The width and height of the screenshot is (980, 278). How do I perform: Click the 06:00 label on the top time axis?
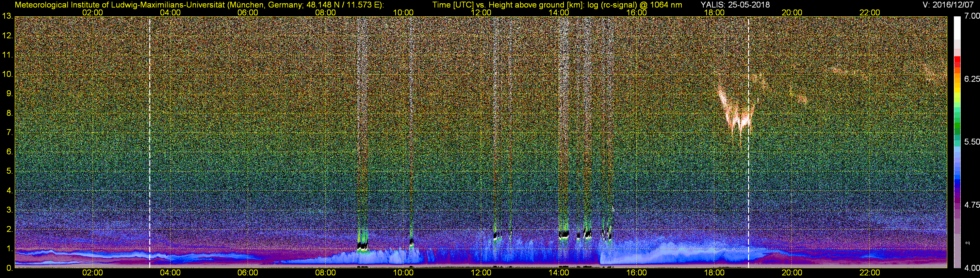pos(248,12)
